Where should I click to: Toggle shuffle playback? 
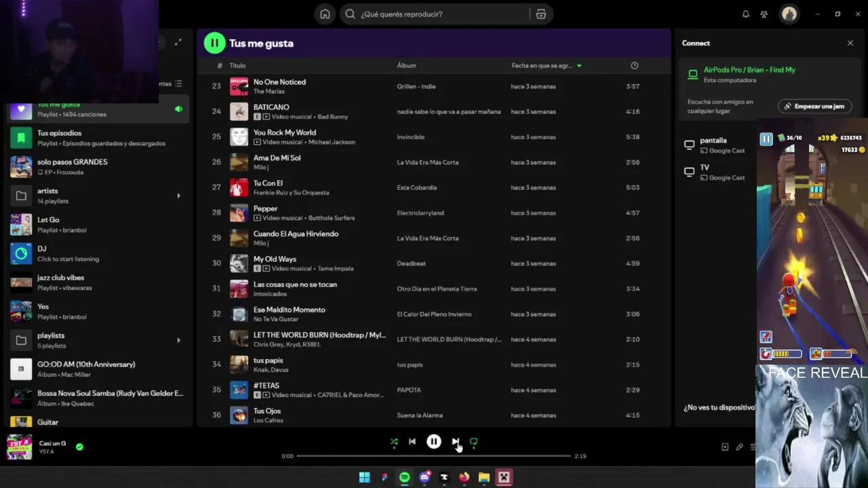[394, 442]
